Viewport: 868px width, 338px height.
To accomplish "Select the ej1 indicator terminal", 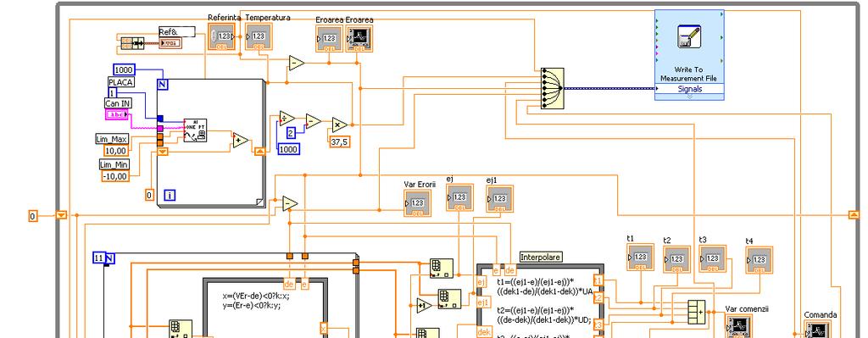I will (499, 198).
